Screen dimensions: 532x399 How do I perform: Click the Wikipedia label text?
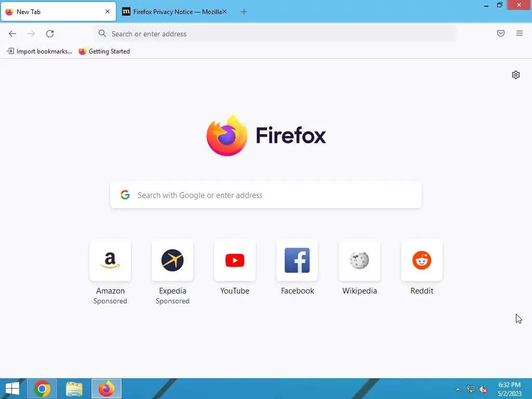coord(360,291)
